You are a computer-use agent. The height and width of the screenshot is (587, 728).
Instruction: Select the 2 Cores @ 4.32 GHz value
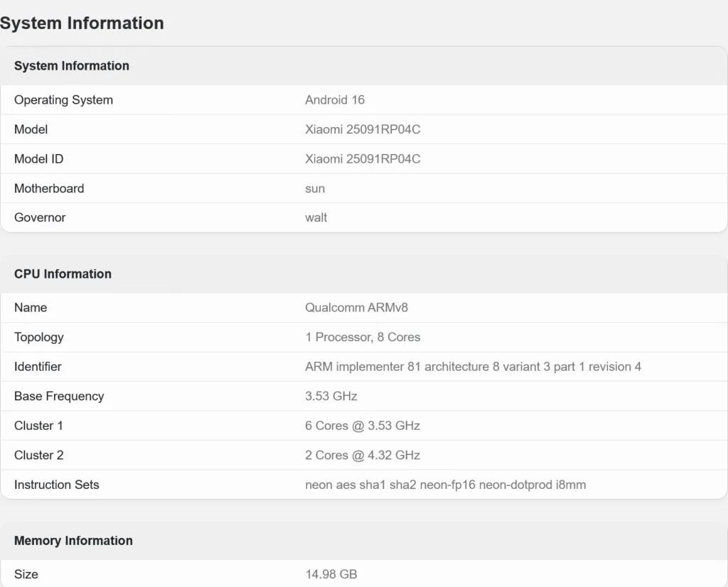pyautogui.click(x=363, y=456)
